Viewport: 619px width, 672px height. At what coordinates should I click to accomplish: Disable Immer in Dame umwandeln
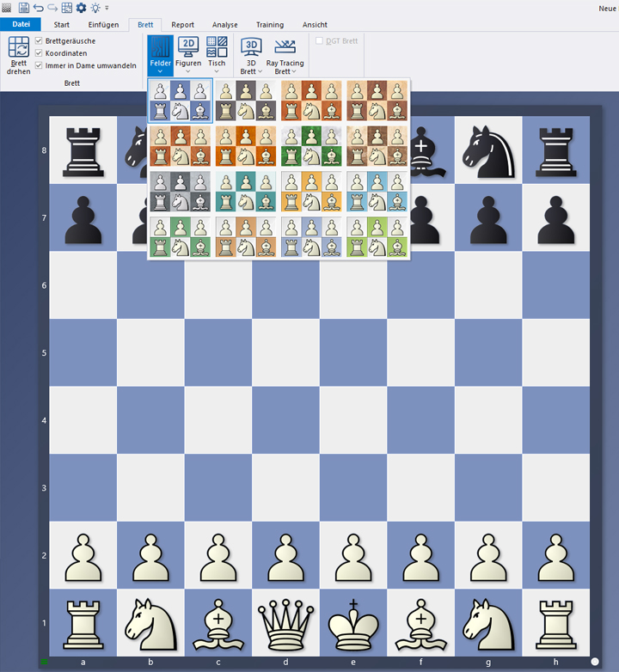[39, 65]
